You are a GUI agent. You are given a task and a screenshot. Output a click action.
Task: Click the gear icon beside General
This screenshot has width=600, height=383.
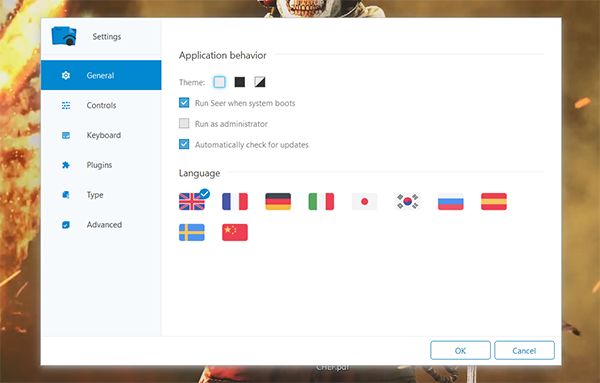coord(66,75)
